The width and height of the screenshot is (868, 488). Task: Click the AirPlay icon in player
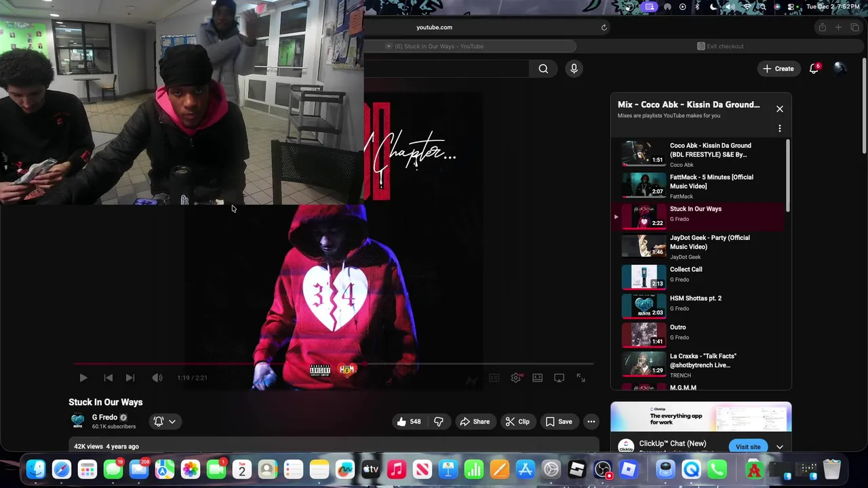click(x=559, y=378)
